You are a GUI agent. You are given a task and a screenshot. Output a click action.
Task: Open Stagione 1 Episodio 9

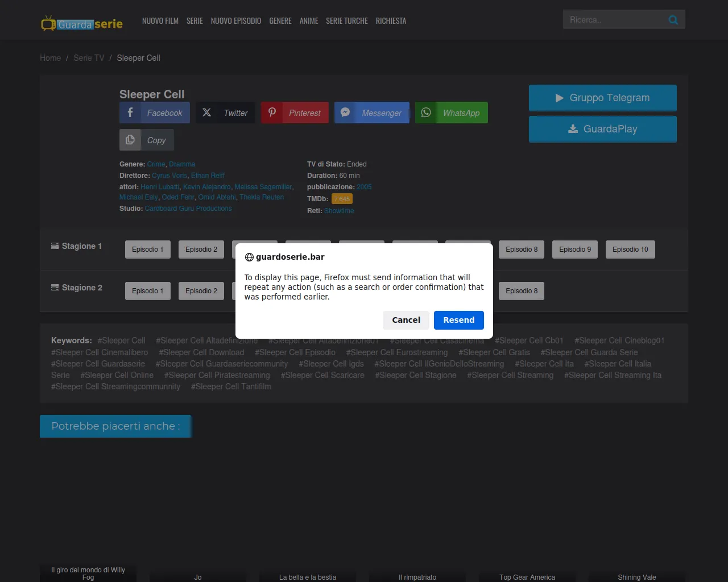coord(575,250)
